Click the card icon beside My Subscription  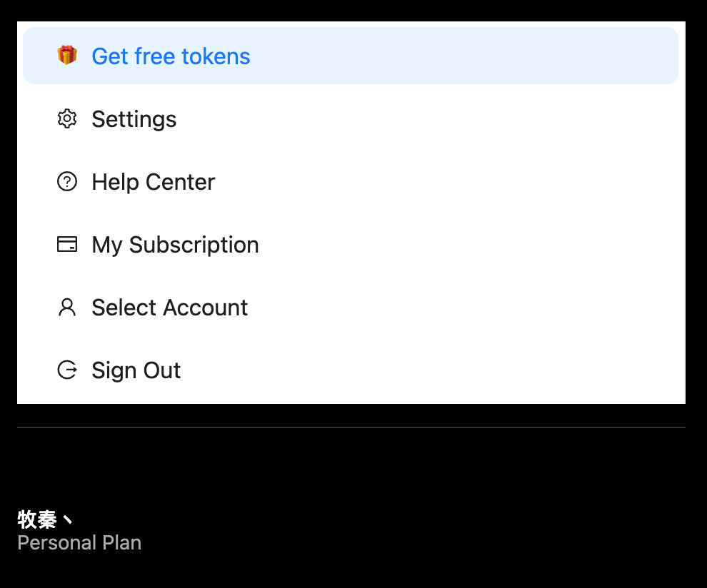(67, 245)
